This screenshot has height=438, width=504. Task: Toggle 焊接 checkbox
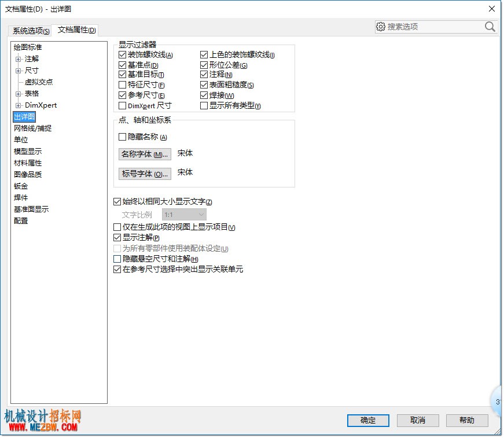pyautogui.click(x=204, y=95)
